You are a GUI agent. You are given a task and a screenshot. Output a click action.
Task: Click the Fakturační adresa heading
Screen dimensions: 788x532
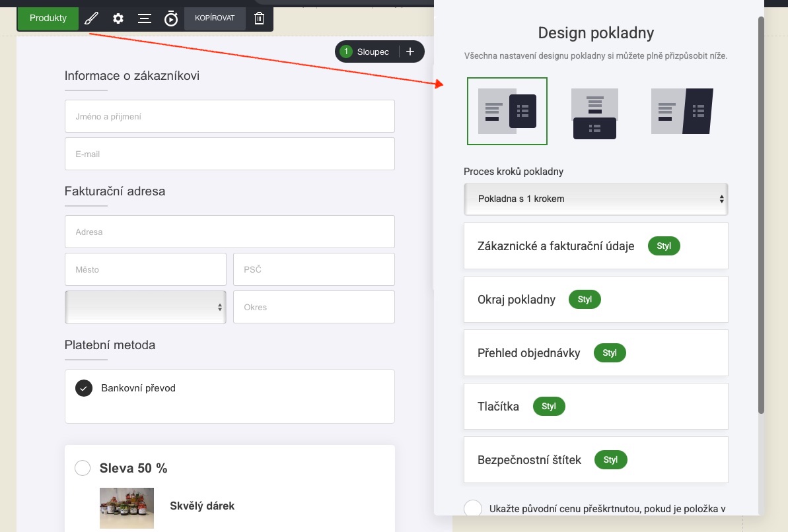pos(114,191)
